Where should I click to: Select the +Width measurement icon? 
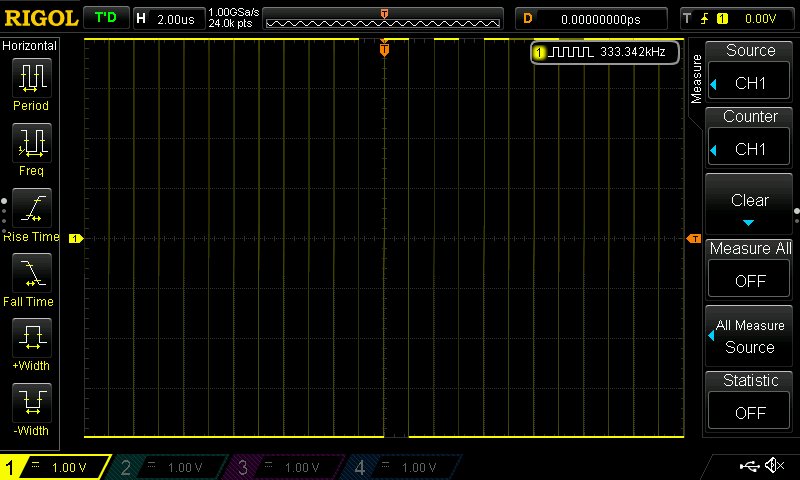pyautogui.click(x=31, y=337)
